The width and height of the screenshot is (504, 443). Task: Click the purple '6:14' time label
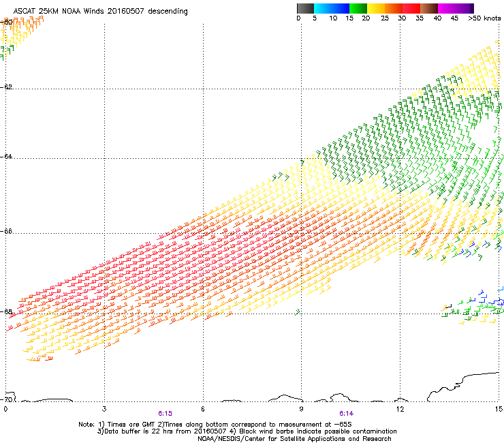click(346, 414)
